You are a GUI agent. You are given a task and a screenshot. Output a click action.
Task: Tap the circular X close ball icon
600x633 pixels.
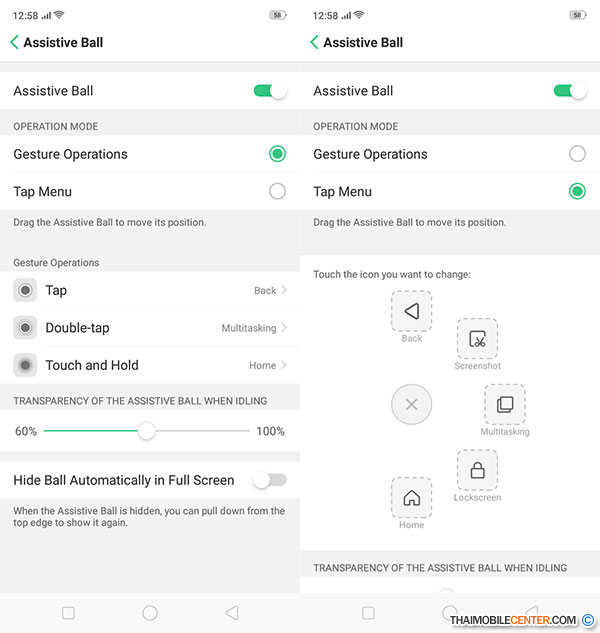[x=411, y=404]
